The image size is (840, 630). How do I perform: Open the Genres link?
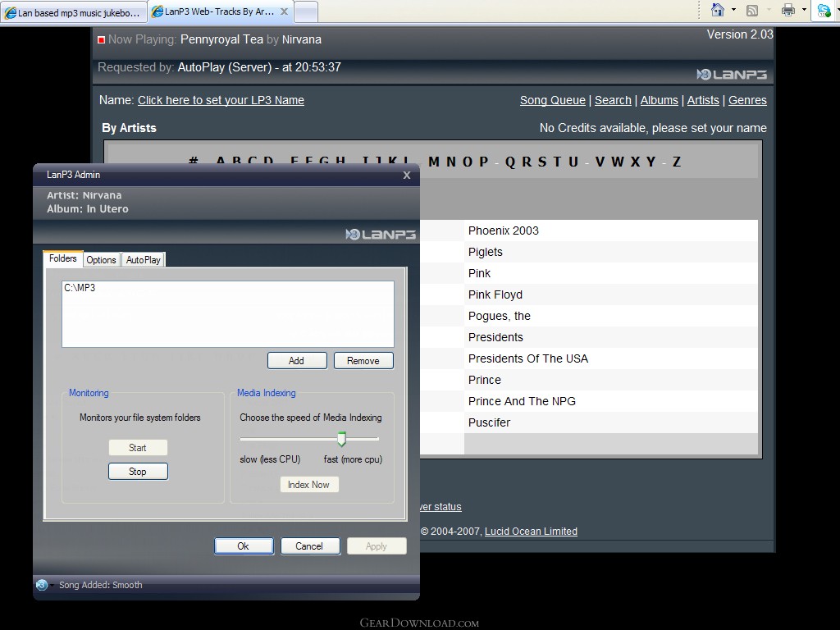(x=747, y=100)
